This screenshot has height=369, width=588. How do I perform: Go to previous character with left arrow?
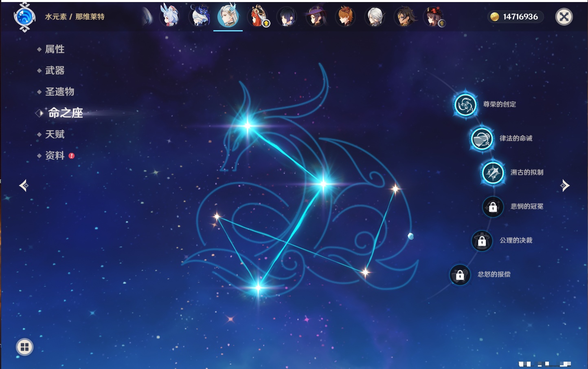pyautogui.click(x=24, y=186)
